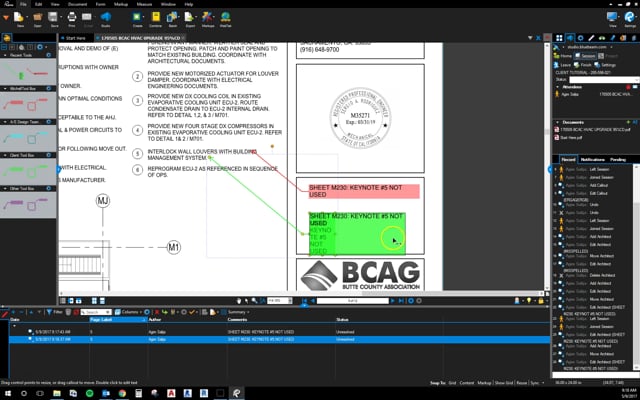Screen dimensions: 640x400
Task: Click the Combine icon
Action: point(156,17)
